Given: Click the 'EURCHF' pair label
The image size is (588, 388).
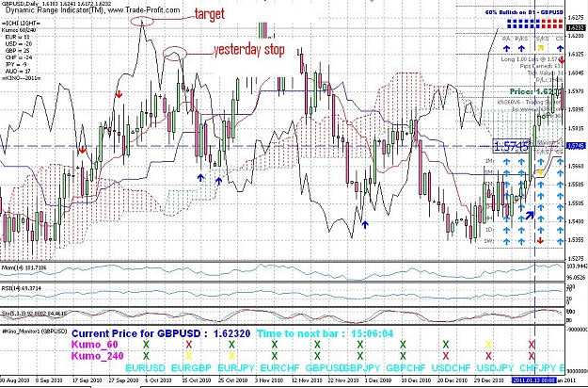Looking at the screenshot, I should (279, 367).
